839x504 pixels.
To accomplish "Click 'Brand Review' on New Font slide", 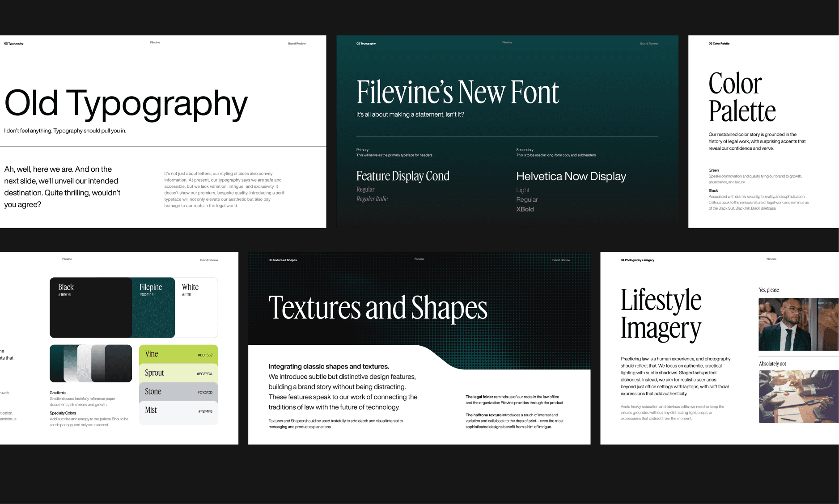I will point(649,44).
